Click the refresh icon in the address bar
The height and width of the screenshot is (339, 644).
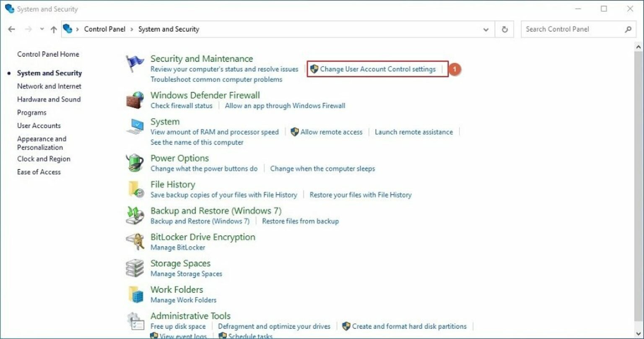504,29
